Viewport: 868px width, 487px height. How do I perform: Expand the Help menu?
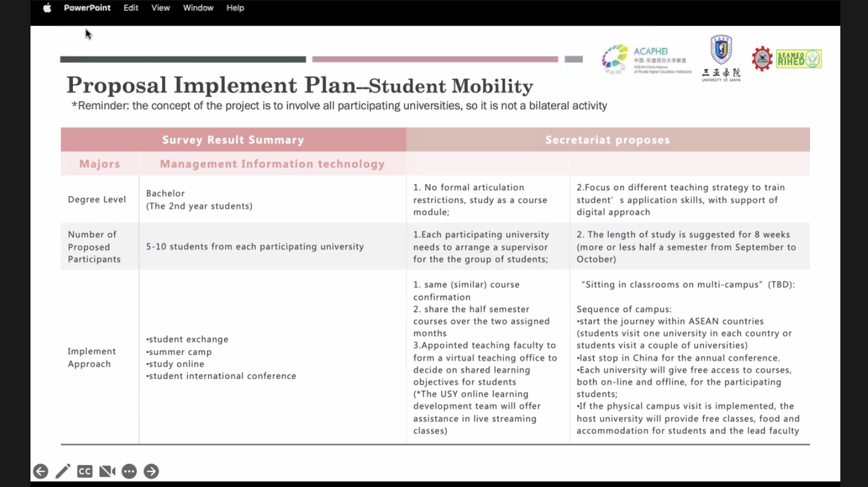pos(235,8)
